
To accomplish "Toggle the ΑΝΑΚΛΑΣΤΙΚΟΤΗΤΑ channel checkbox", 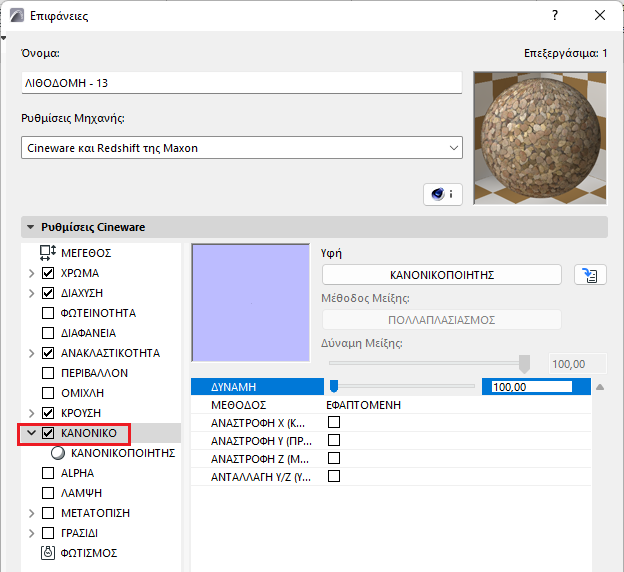I will [48, 353].
